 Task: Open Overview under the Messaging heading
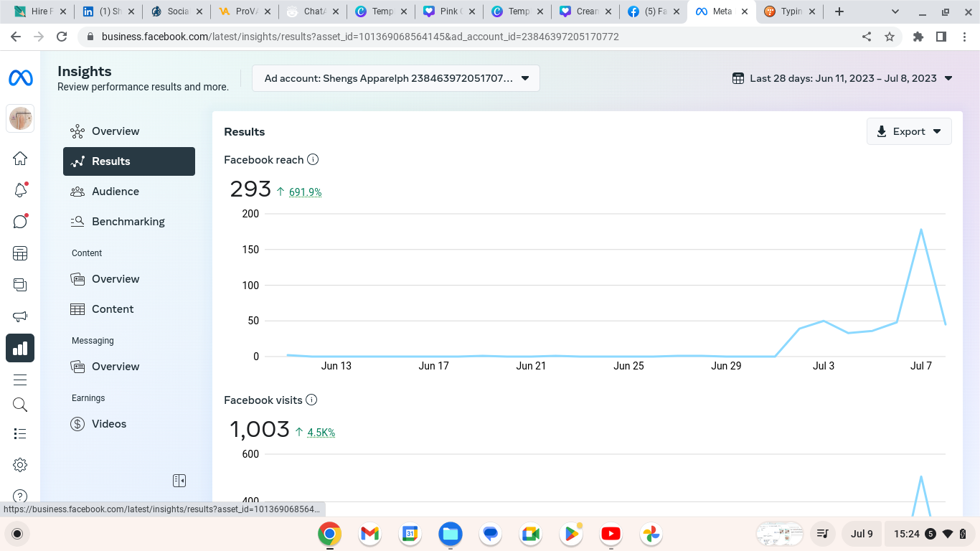point(129,367)
